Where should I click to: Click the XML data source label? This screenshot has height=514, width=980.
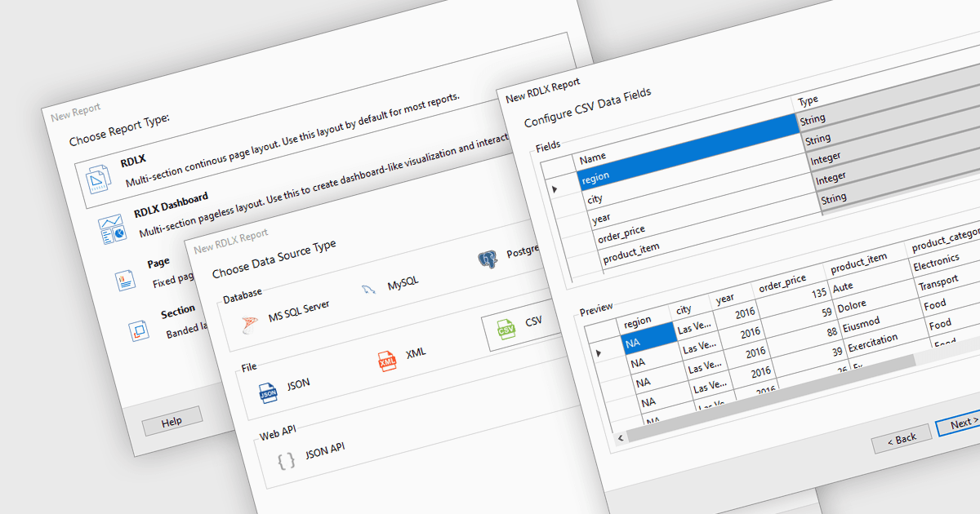pyautogui.click(x=416, y=354)
